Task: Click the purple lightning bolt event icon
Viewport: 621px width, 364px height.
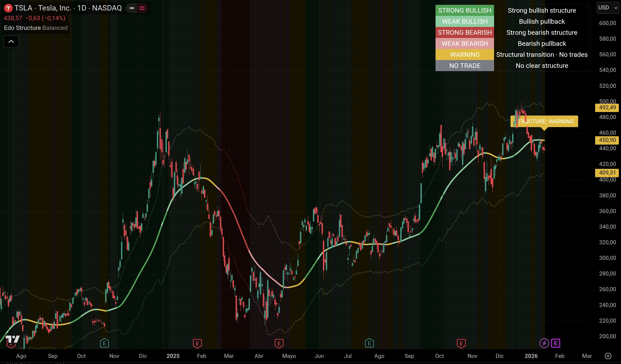Action: pos(544,343)
